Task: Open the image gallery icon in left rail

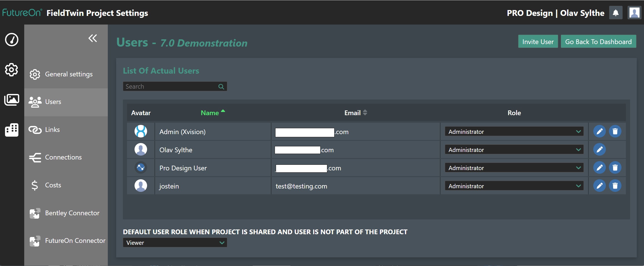Action: [12, 100]
